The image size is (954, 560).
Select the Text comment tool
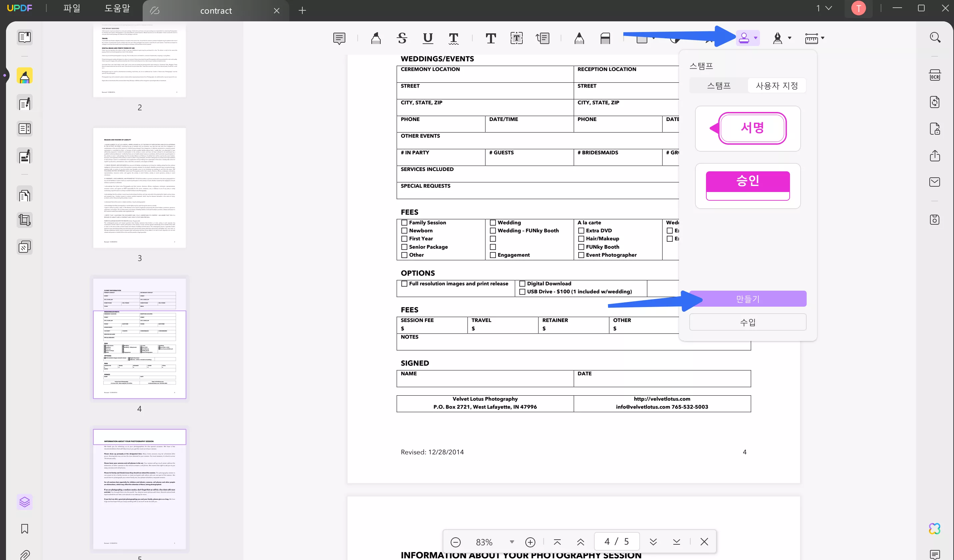pyautogui.click(x=491, y=38)
